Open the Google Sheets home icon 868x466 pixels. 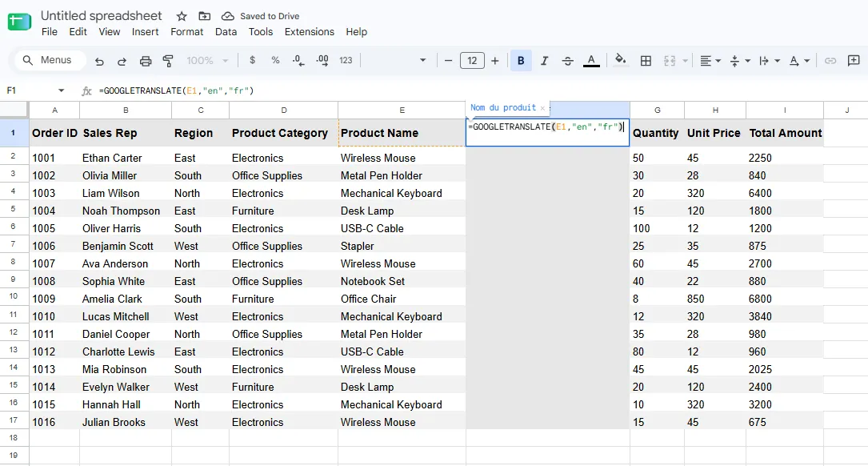tap(19, 22)
